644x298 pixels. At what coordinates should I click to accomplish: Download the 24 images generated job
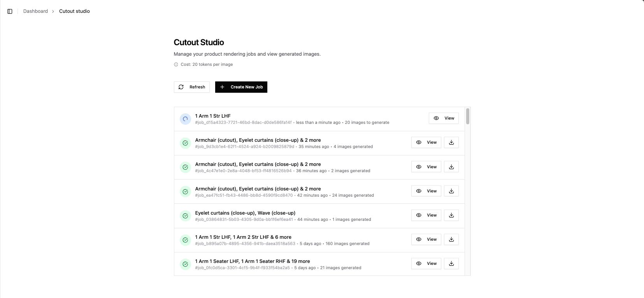click(451, 191)
